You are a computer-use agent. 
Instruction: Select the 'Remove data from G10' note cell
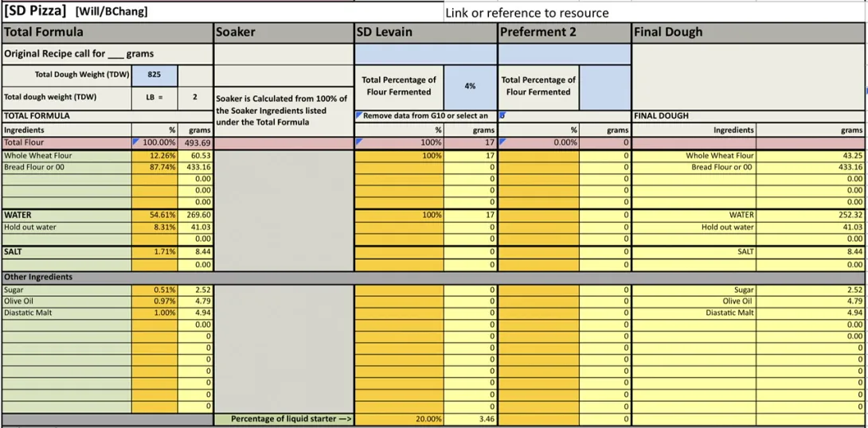point(425,116)
